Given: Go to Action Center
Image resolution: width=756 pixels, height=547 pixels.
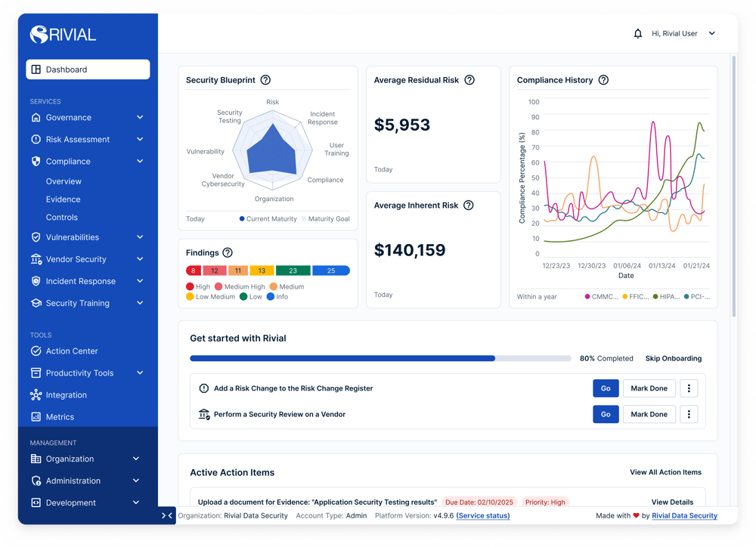Looking at the screenshot, I should (72, 351).
